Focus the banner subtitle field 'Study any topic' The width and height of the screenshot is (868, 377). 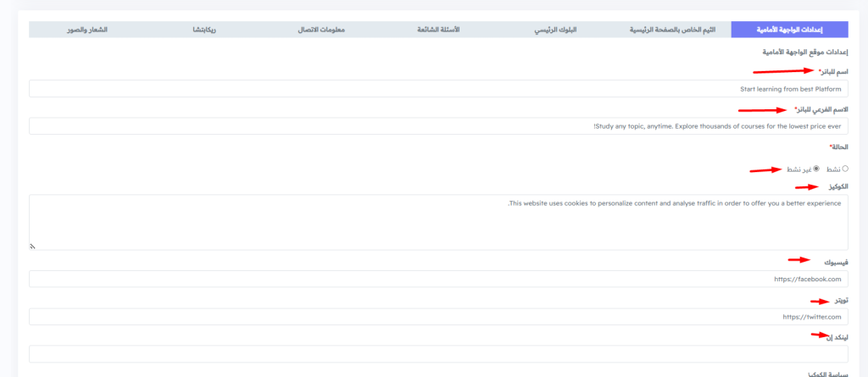[x=438, y=125]
